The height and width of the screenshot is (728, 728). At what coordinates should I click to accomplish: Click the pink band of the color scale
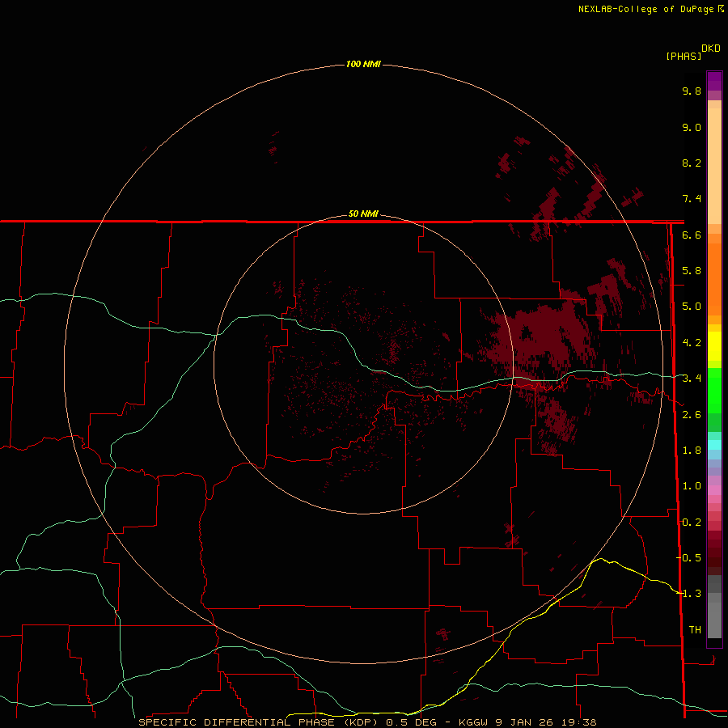pos(714,490)
